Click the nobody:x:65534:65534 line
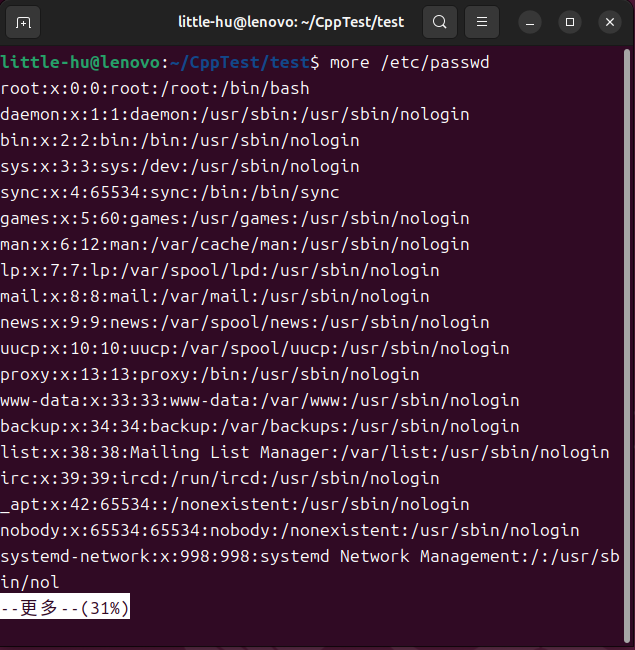The image size is (635, 650). (290, 531)
